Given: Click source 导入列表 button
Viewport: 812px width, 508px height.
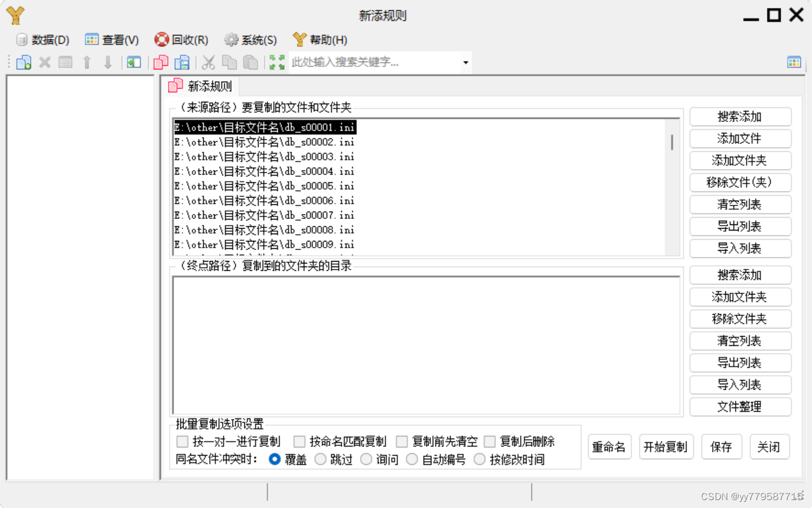Looking at the screenshot, I should (740, 248).
